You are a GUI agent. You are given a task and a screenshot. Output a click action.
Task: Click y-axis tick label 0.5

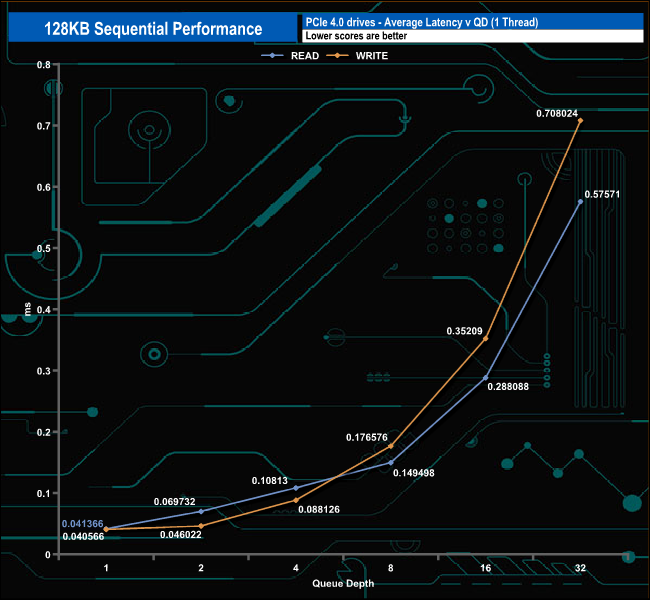point(44,248)
